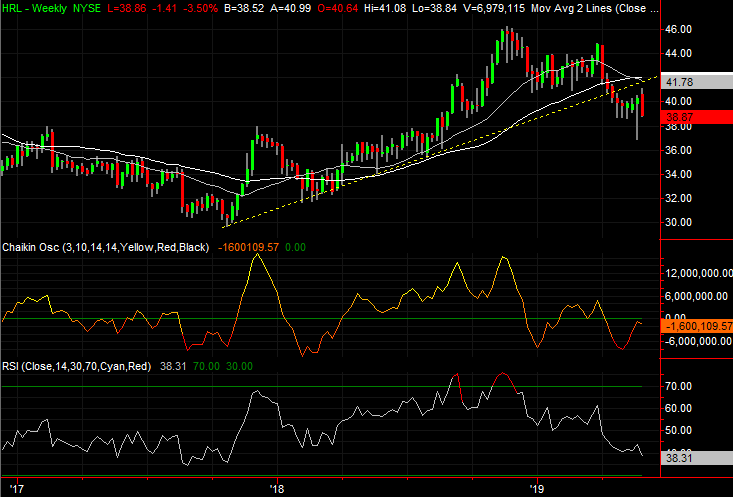
Task: Click the open price O=40.64
Action: click(337, 8)
